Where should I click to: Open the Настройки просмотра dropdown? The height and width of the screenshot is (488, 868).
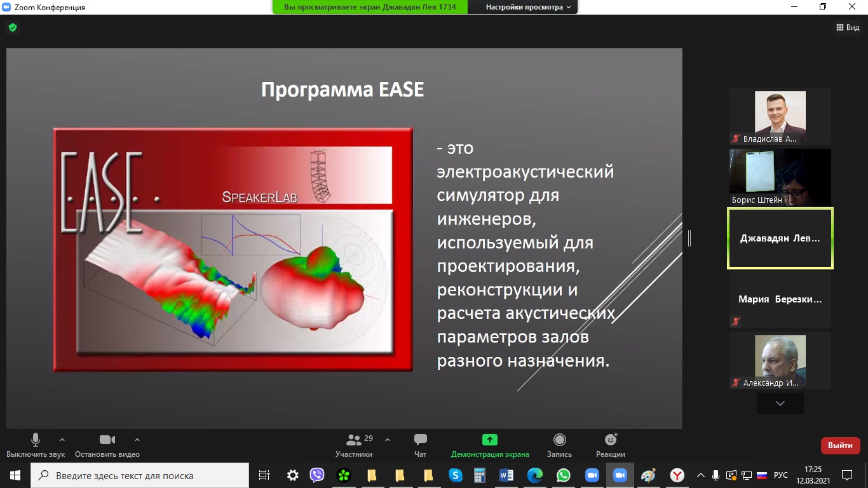pyautogui.click(x=528, y=7)
